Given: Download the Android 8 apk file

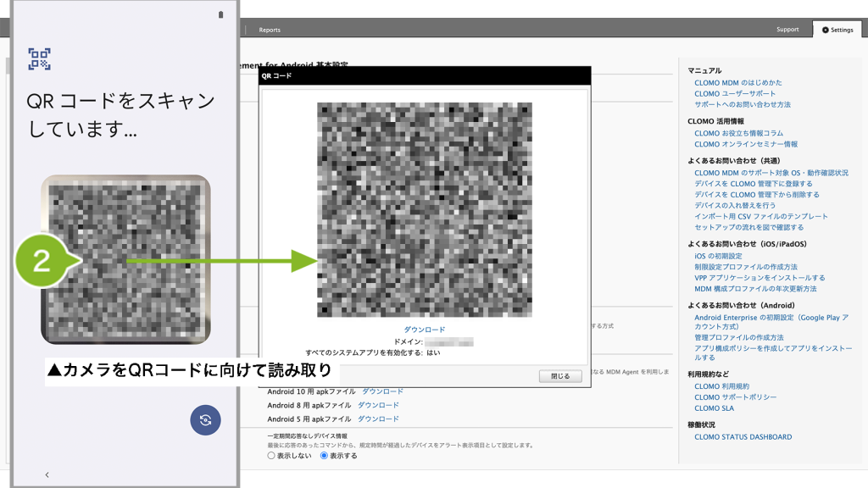Looking at the screenshot, I should [378, 406].
